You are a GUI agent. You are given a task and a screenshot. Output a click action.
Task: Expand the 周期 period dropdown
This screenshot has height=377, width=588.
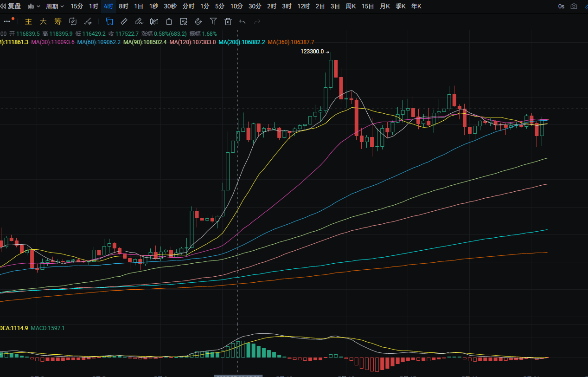click(55, 6)
